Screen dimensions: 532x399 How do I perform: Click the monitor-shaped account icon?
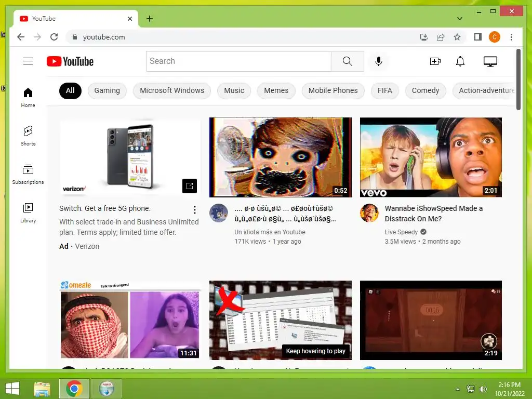click(x=490, y=61)
